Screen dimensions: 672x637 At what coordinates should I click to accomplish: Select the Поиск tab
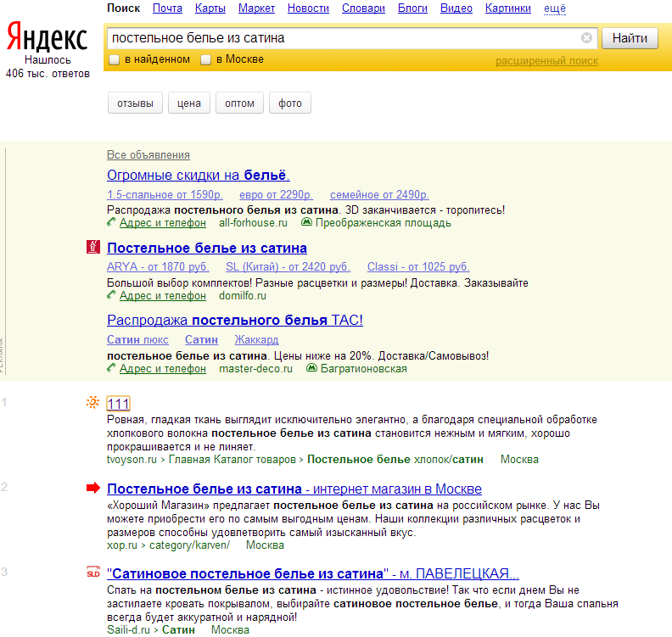click(x=123, y=8)
